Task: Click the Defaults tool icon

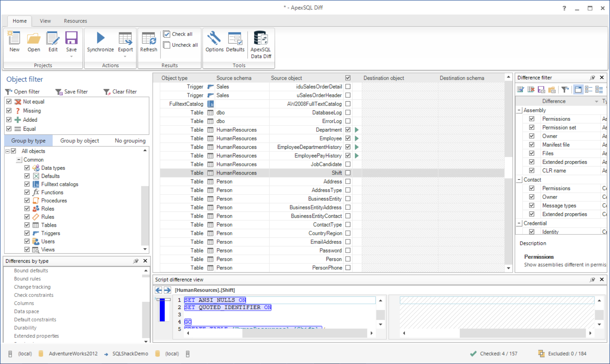Action: (x=235, y=38)
